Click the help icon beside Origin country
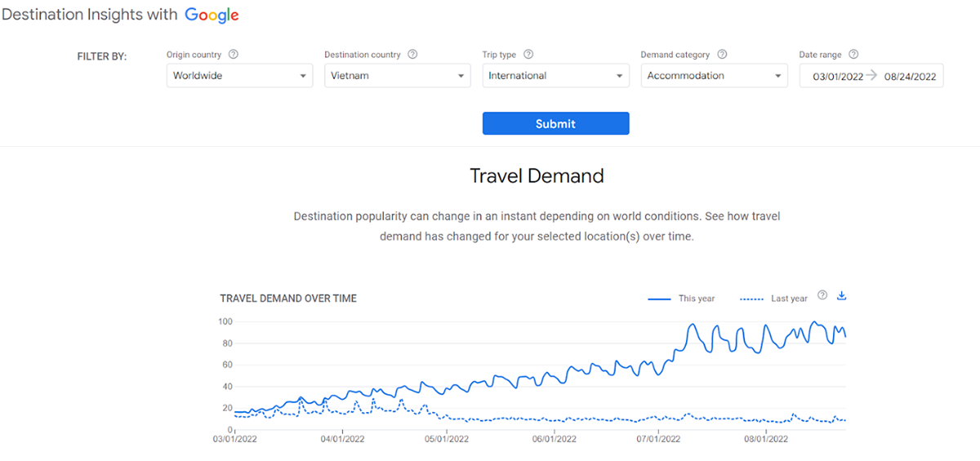The image size is (980, 461). 234,55
